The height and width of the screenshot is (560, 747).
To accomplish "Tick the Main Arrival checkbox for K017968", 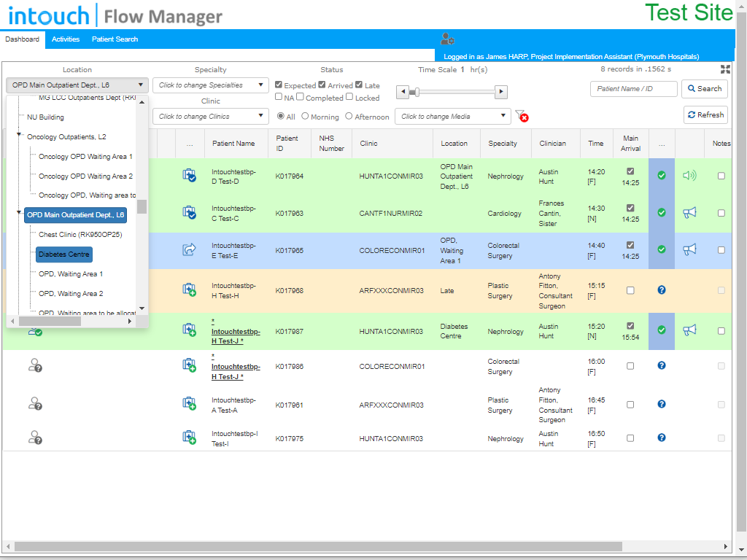I will coord(630,290).
